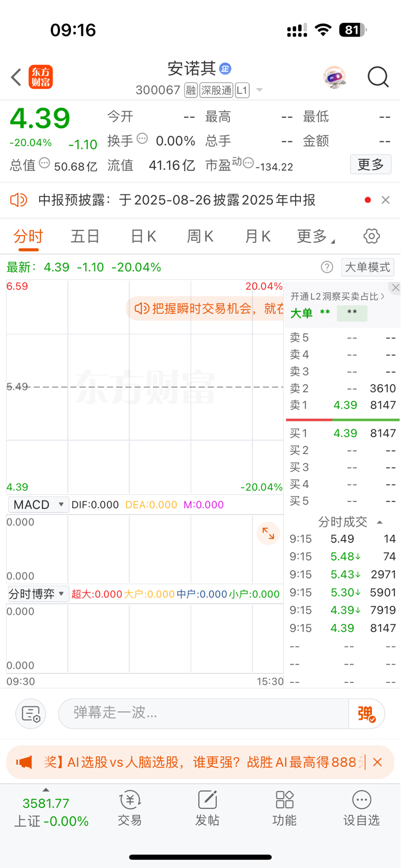Switch to the 日K tab
The height and width of the screenshot is (868, 401).
(x=143, y=237)
